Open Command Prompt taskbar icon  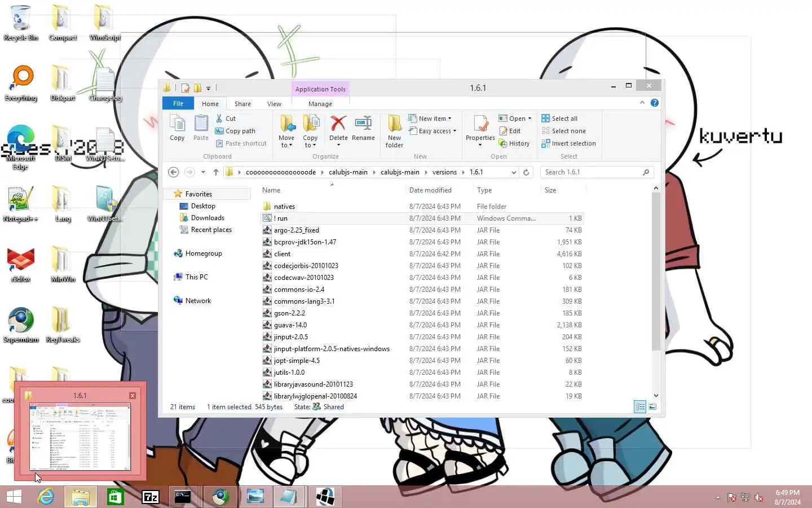click(182, 497)
